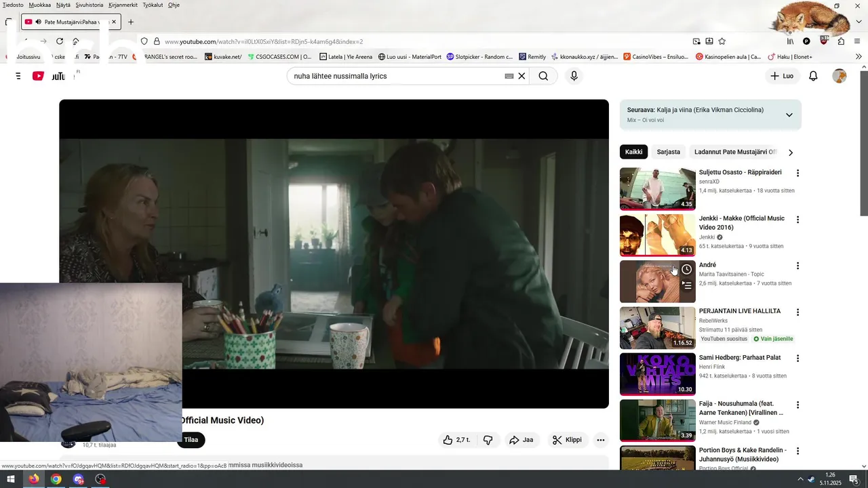Open the YouTube account avatar menu
Viewport: 868px width, 488px height.
[840, 76]
